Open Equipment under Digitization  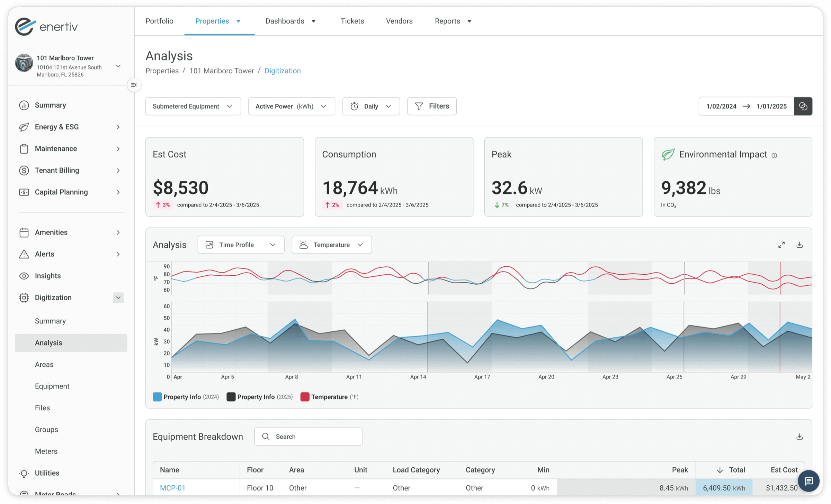52,386
